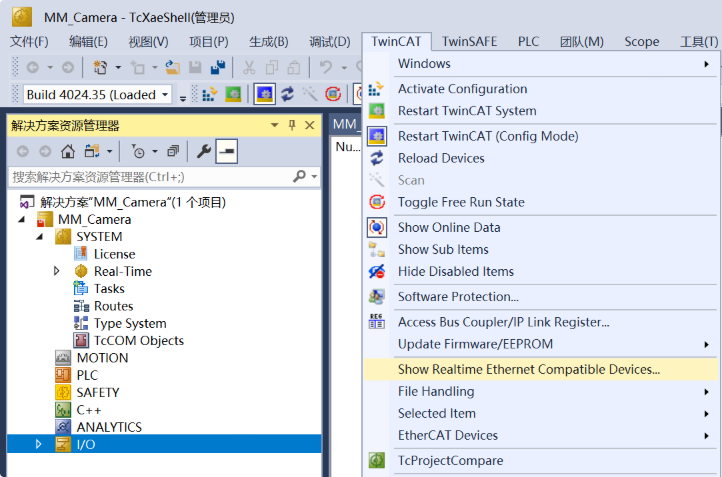This screenshot has width=722, height=477.
Task: Click the Open File folder icon
Action: point(173,68)
